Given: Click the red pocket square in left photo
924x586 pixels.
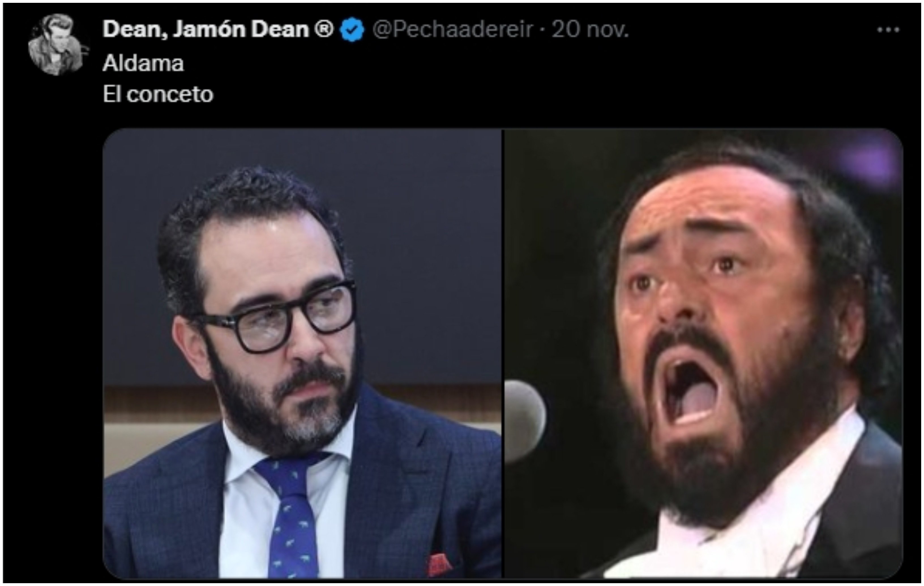Looking at the screenshot, I should [x=440, y=564].
